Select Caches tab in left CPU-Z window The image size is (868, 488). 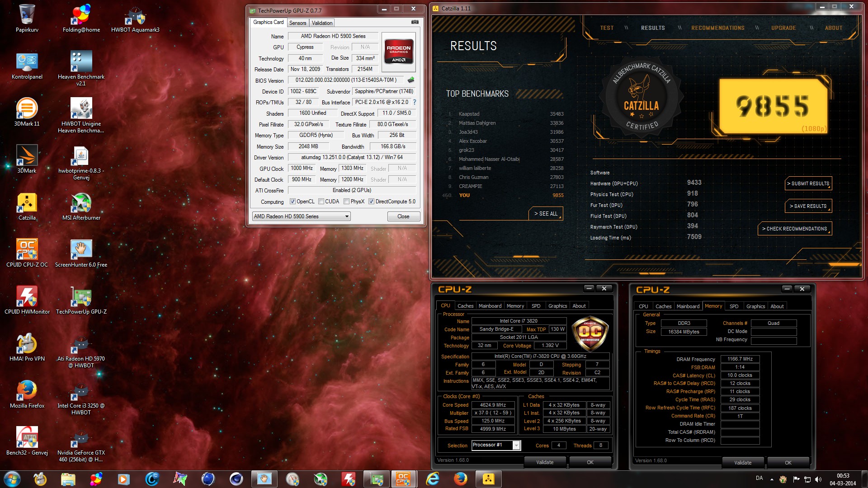[465, 306]
